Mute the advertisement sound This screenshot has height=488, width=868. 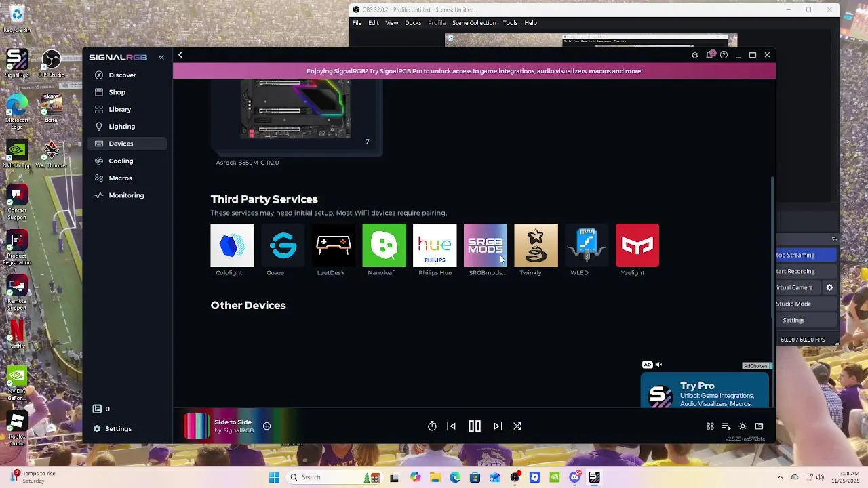[658, 365]
